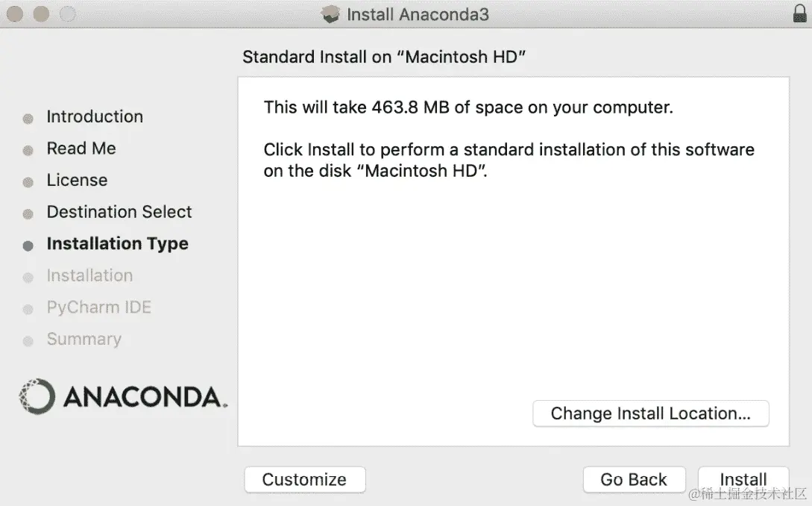Screen dimensions: 812x506
Task: Select the Destination Select step
Action: coord(119,212)
